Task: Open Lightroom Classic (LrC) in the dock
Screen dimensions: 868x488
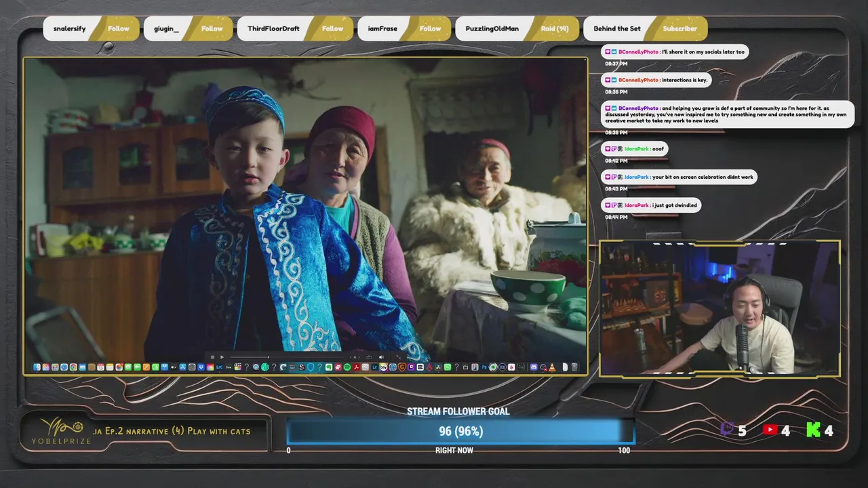Action: pos(219,367)
